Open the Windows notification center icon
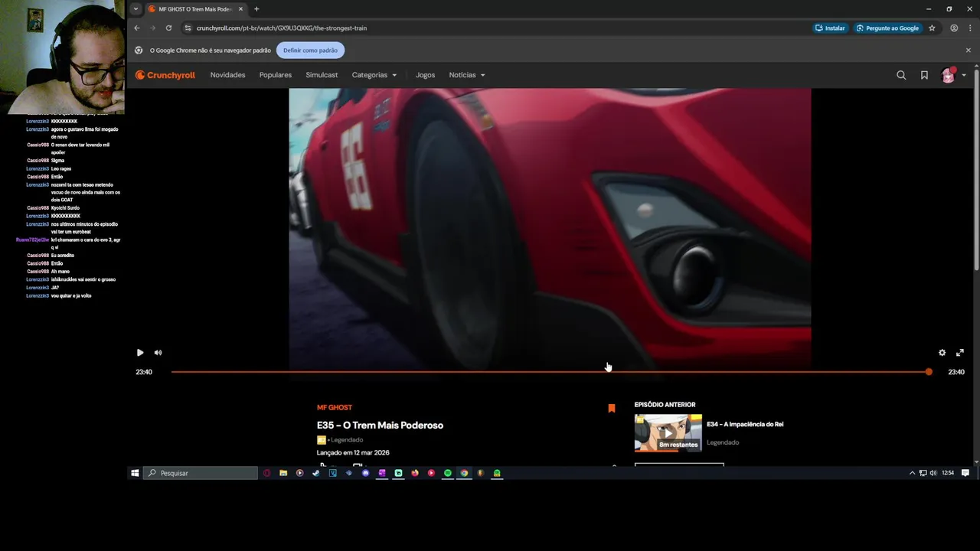The width and height of the screenshot is (980, 551). pos(965,473)
